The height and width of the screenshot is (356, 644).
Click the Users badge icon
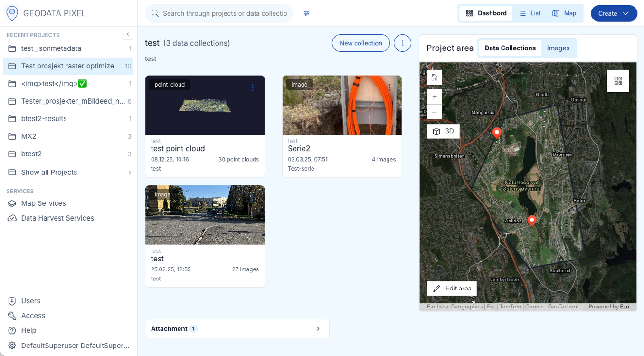[12, 301]
